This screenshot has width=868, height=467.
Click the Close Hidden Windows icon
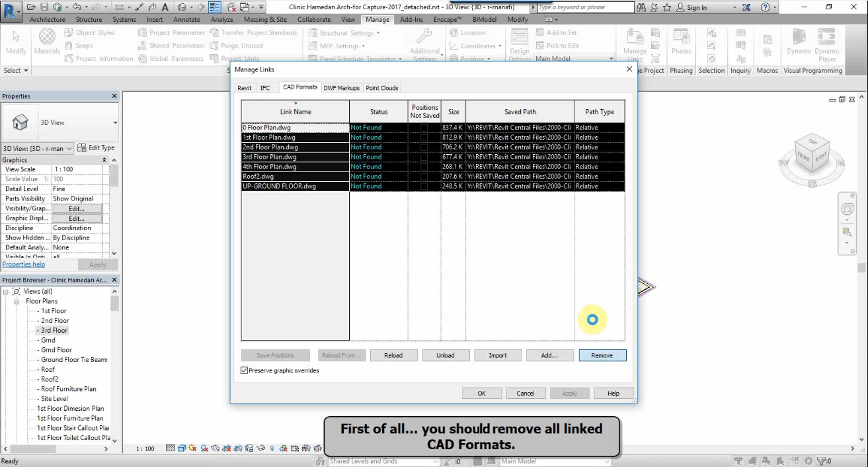pyautogui.click(x=232, y=7)
